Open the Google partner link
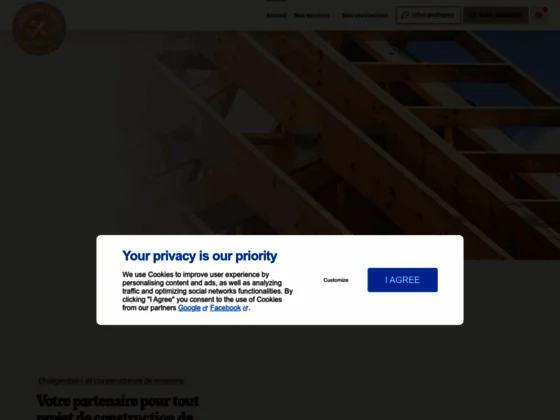 pyautogui.click(x=189, y=308)
